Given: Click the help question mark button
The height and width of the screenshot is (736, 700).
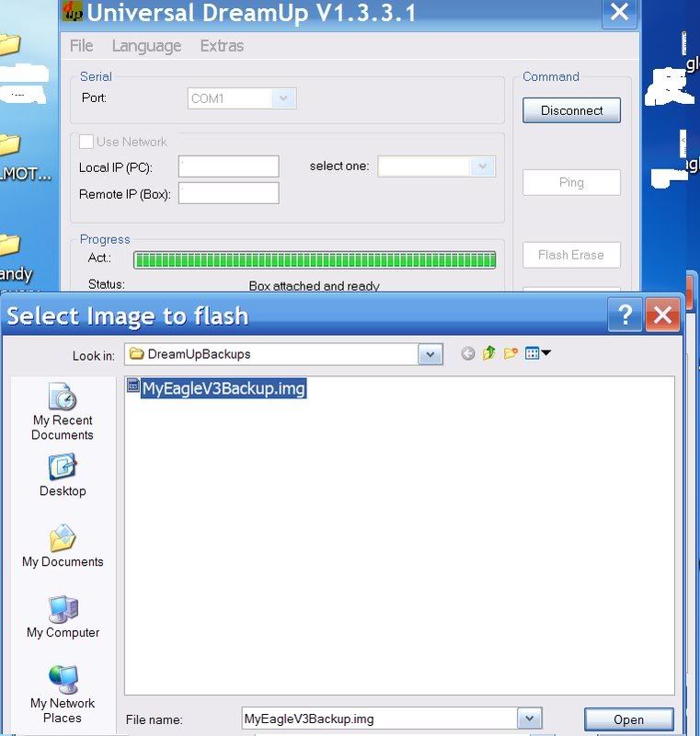Looking at the screenshot, I should (x=625, y=315).
